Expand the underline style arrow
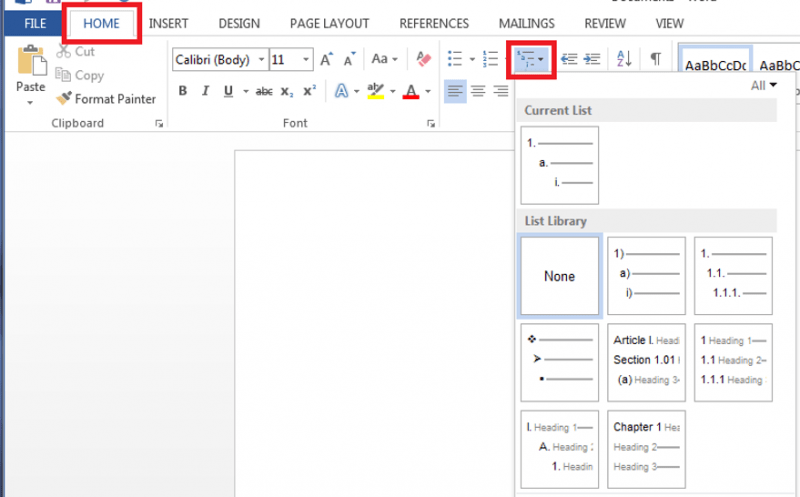The image size is (800, 497). [245, 92]
